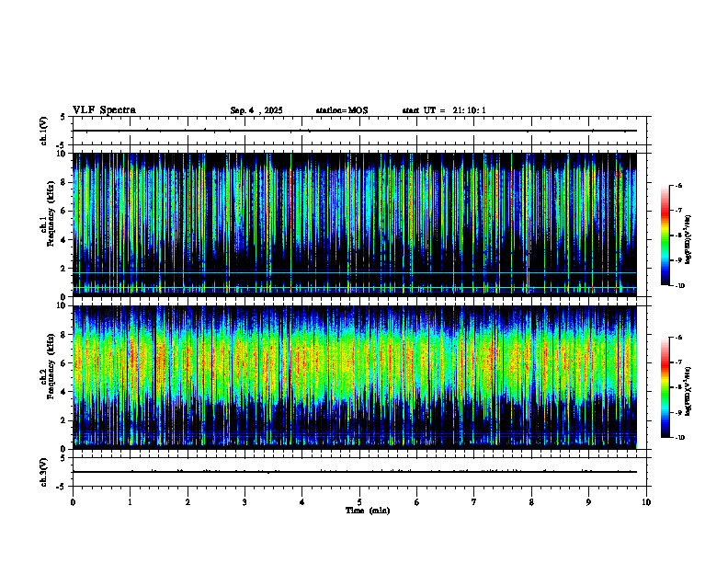This screenshot has height=563, width=728.
Task: Click time axis tick label '3'
Action: pyautogui.click(x=245, y=502)
